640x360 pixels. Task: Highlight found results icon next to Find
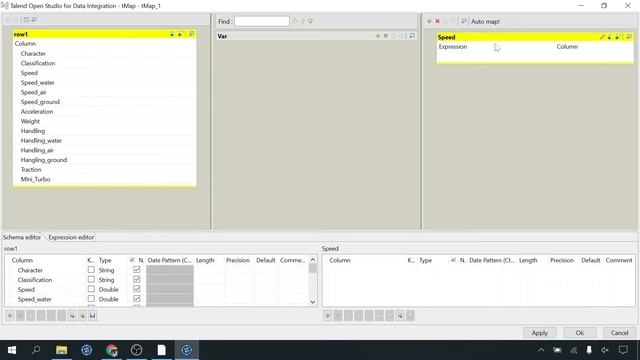click(x=310, y=21)
